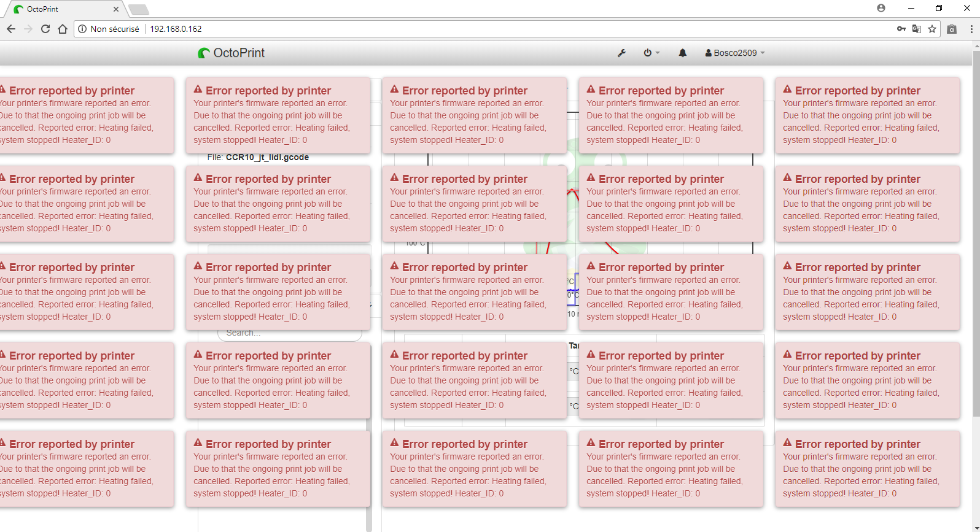The width and height of the screenshot is (980, 532).
Task: Click the browser home icon
Action: point(63,29)
